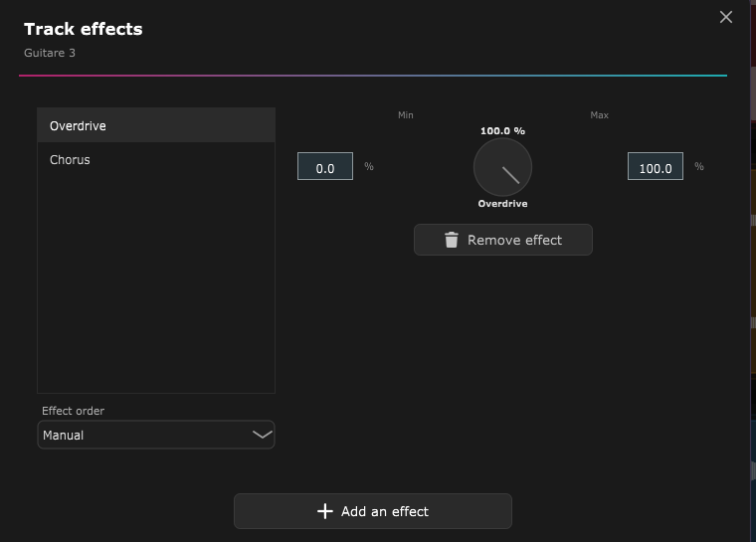Image resolution: width=756 pixels, height=542 pixels.
Task: Close the Track effects dialog
Action: coord(725,17)
